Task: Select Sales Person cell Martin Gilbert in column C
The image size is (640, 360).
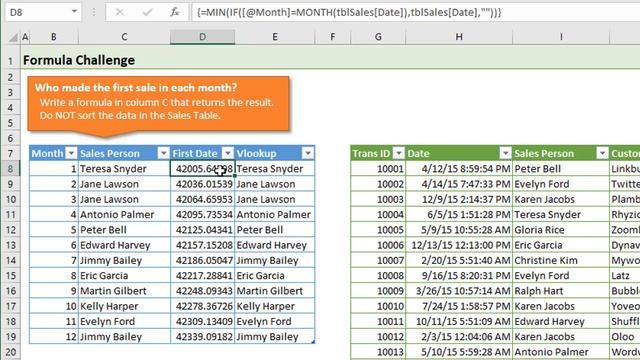Action: (x=124, y=291)
